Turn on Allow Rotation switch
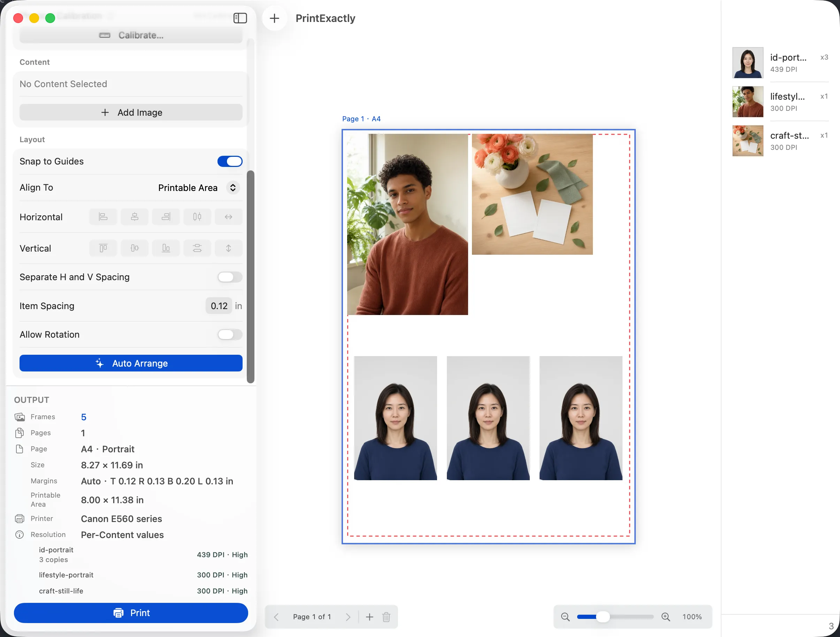Viewport: 840px width, 637px height. (x=230, y=335)
